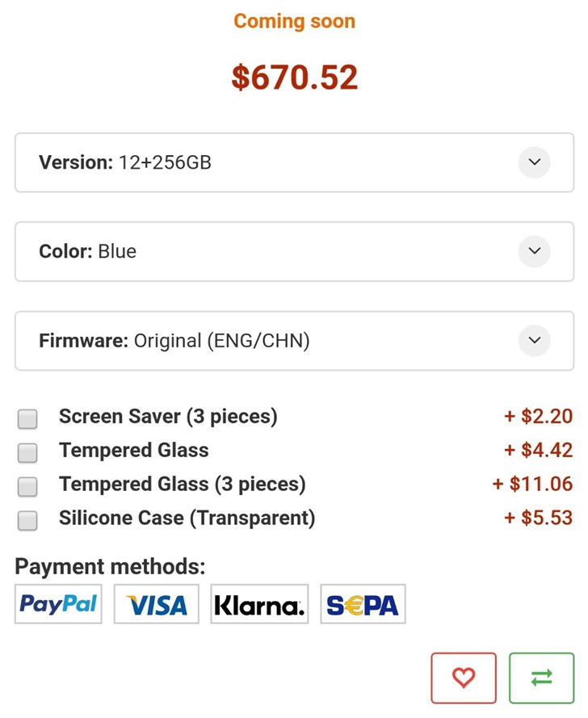Click the green compare arrows icon
The height and width of the screenshot is (718, 588).
[x=541, y=678]
